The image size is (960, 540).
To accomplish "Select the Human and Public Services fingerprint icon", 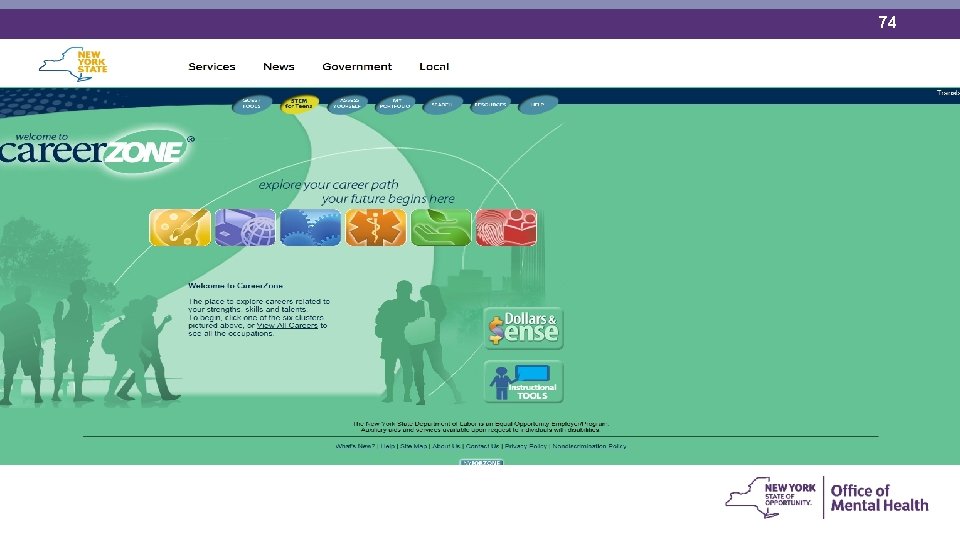I will coord(506,227).
